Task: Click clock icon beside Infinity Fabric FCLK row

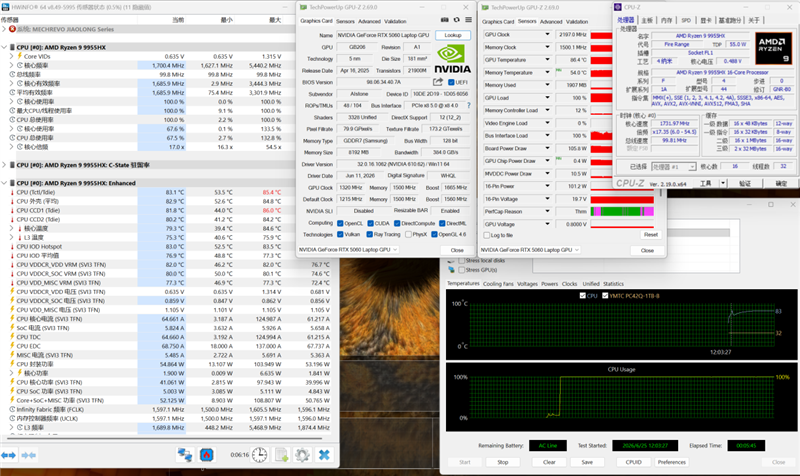Action: point(12,409)
